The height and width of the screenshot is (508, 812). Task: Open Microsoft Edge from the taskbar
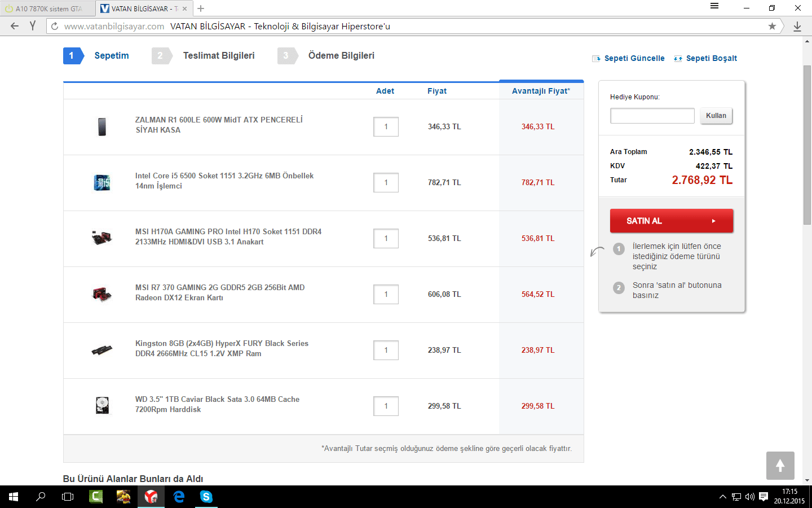coord(179,497)
